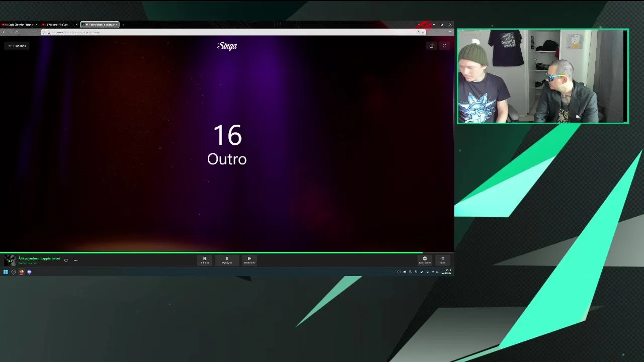
Task: Click the taskbar clock
Action: click(x=446, y=272)
